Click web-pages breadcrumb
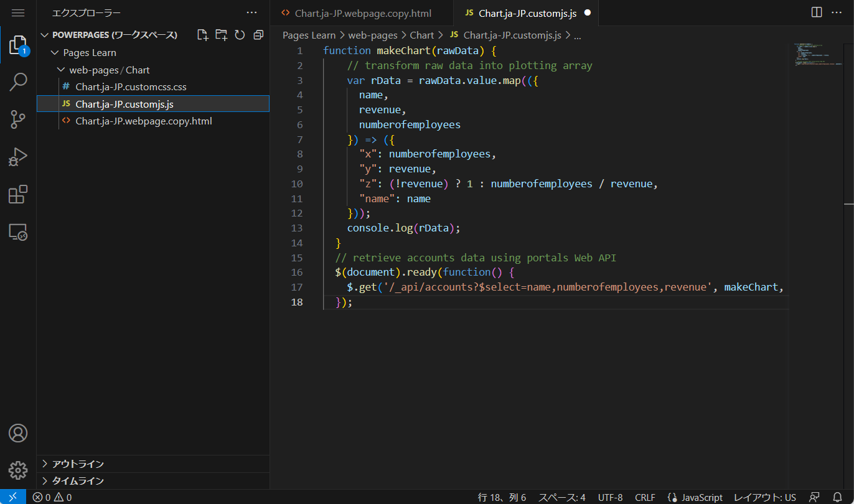 click(x=373, y=35)
